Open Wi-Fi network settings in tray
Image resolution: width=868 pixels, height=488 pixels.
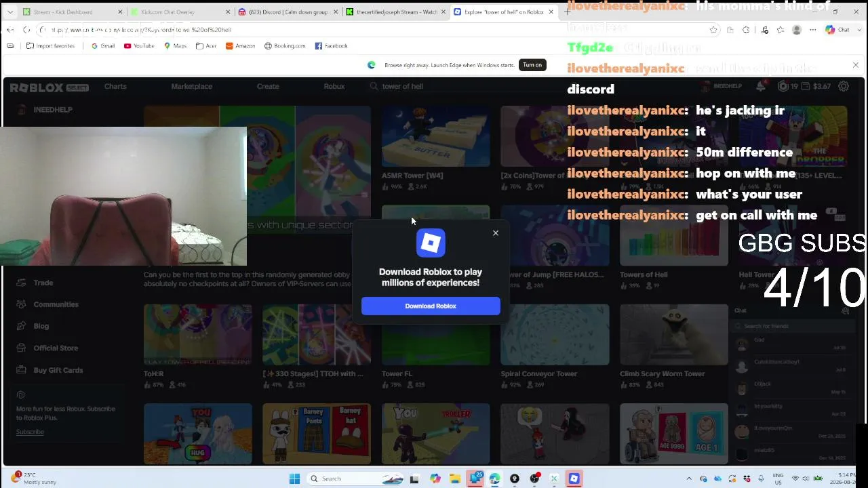click(795, 479)
